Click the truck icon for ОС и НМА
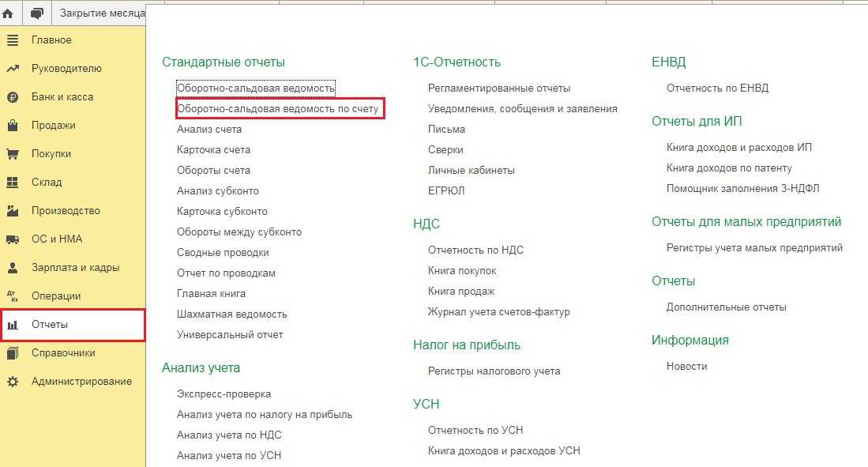This screenshot has height=467, width=868. pos(13,239)
